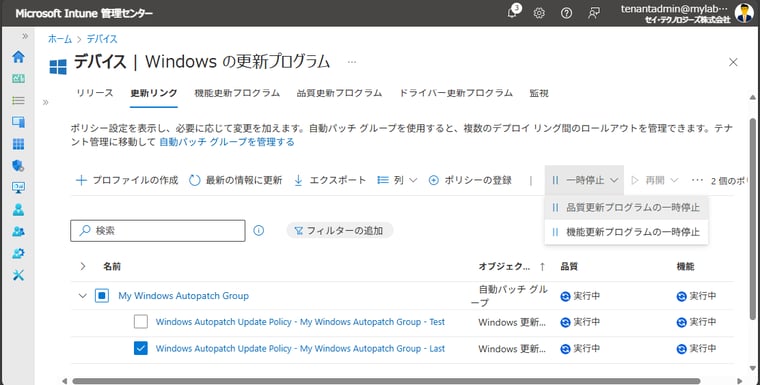Screen dimensions: 760x385
Task: Open the Apps grid icon in the sidebar
Action: click(x=18, y=144)
